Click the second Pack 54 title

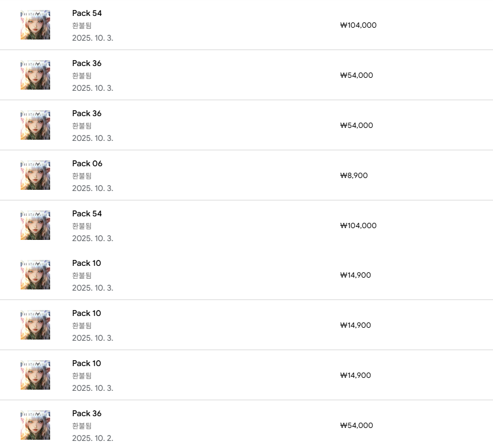pyautogui.click(x=87, y=213)
